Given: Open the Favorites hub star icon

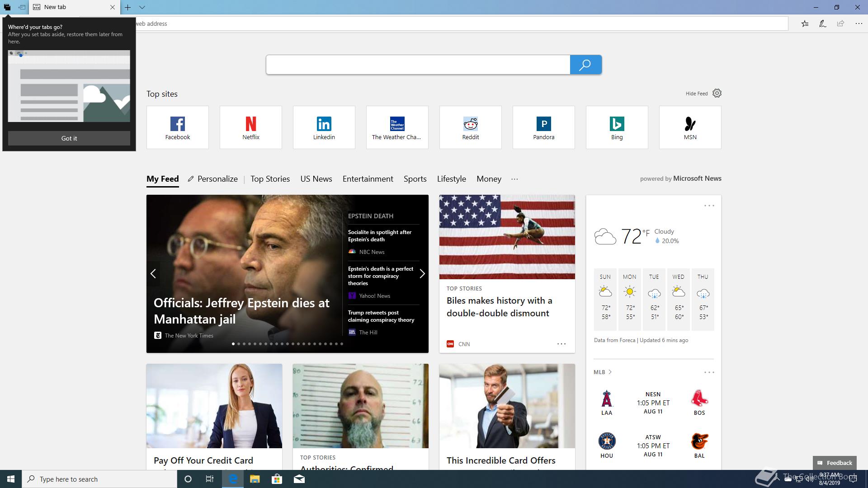Looking at the screenshot, I should point(805,23).
